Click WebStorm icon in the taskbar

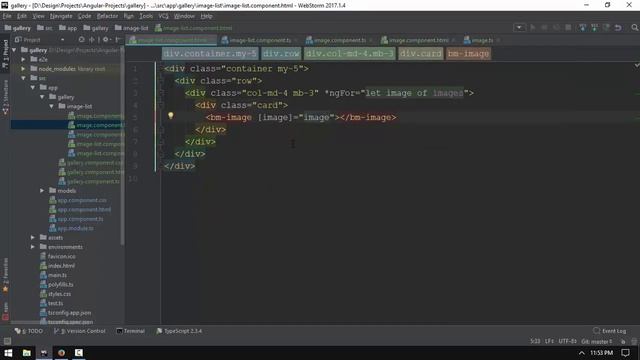[44, 353]
